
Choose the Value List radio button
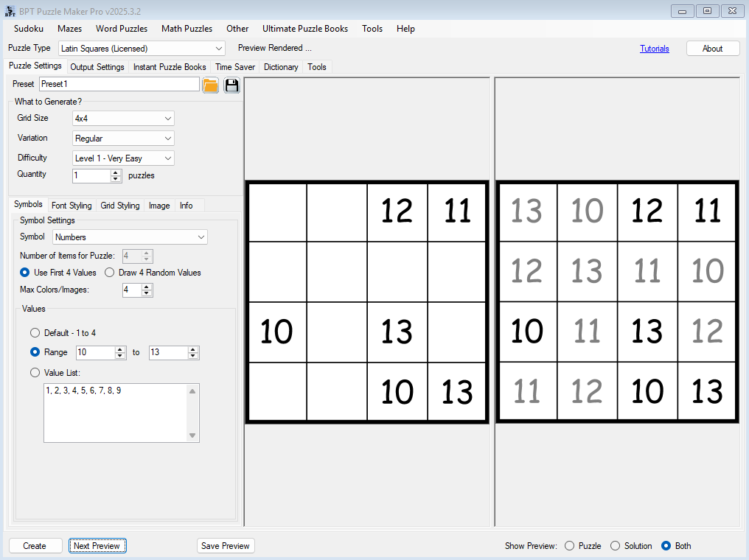(x=35, y=373)
